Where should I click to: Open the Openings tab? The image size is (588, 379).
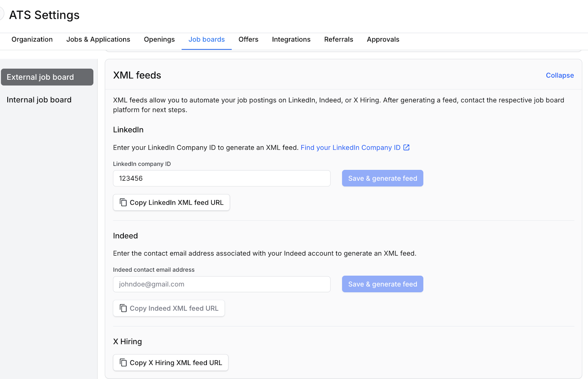click(159, 39)
